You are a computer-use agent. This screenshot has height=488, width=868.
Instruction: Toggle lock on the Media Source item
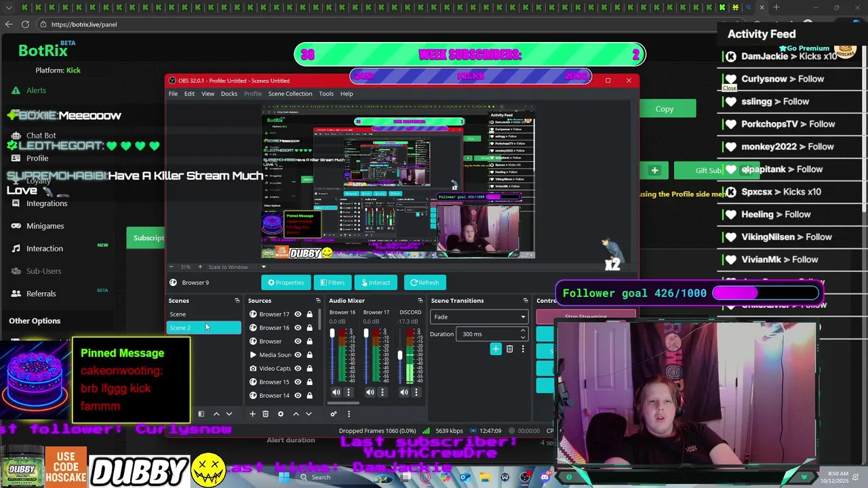[x=310, y=355]
